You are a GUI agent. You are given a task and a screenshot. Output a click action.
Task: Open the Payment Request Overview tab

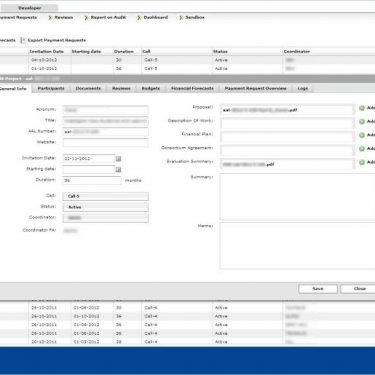click(x=256, y=88)
